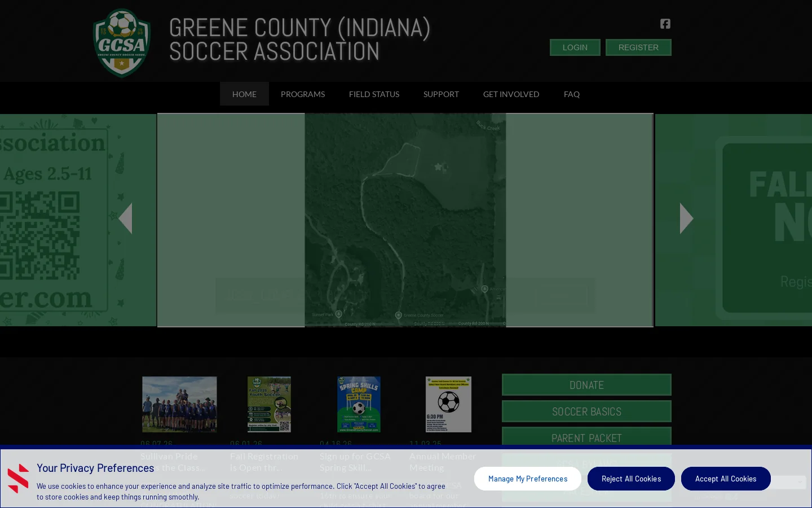Open the HOME menu item
812x508 pixels.
[x=244, y=94]
